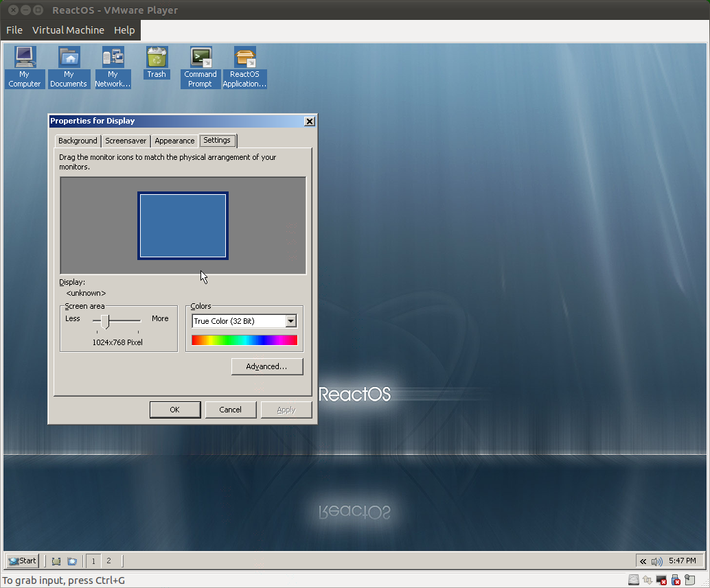Launch the Command Prompt desktop icon

tap(201, 62)
